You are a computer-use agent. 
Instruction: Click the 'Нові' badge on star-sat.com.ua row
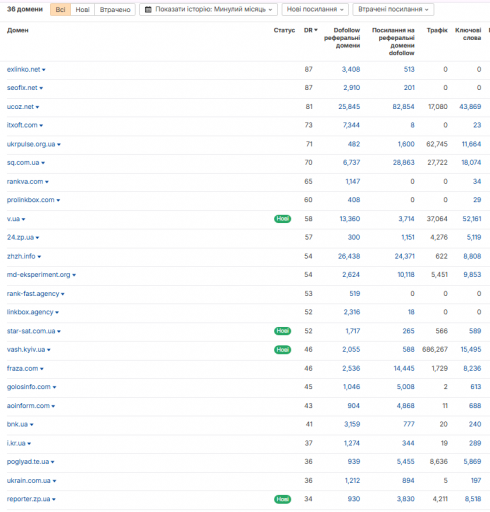tap(282, 331)
